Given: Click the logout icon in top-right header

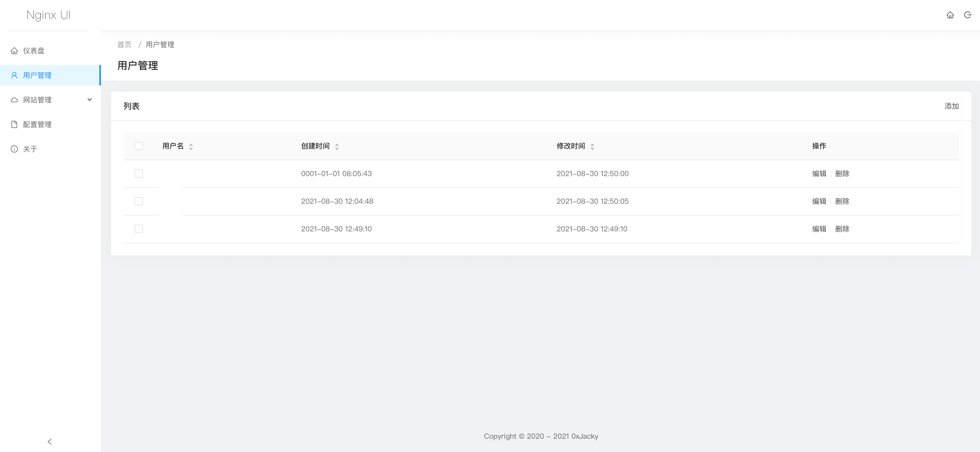Looking at the screenshot, I should 967,15.
